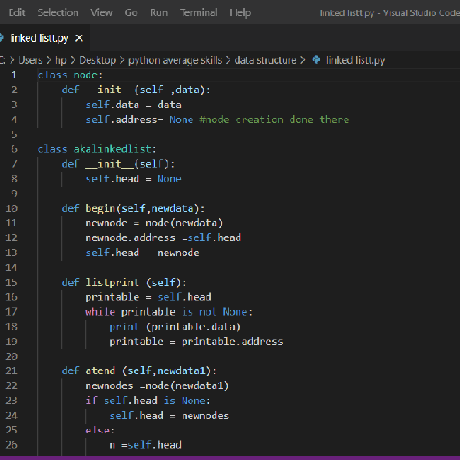The height and width of the screenshot is (460, 460).
Task: Open the Selection menu
Action: (x=58, y=13)
